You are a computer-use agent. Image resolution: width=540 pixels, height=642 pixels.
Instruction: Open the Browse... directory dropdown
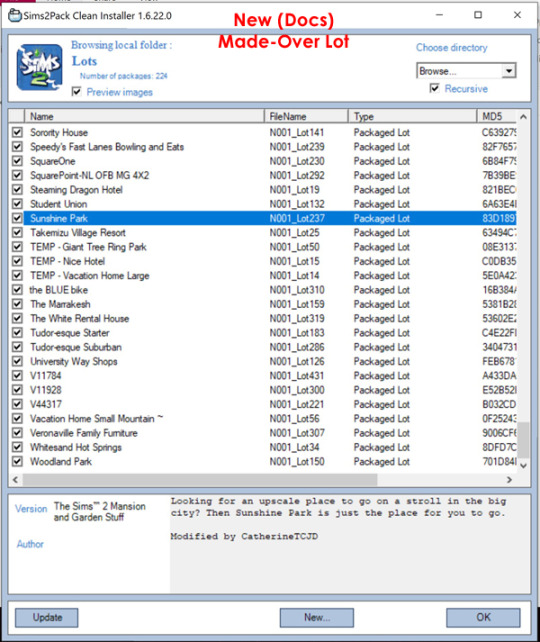[508, 71]
